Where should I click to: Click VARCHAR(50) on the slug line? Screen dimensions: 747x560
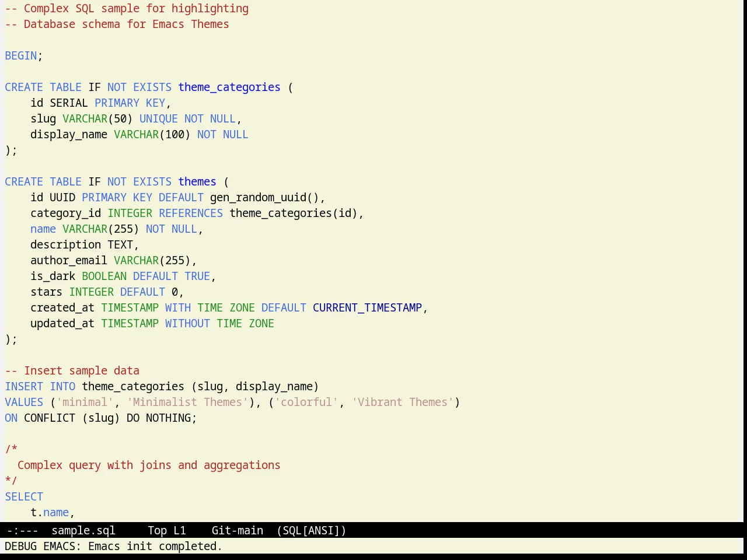[97, 118]
